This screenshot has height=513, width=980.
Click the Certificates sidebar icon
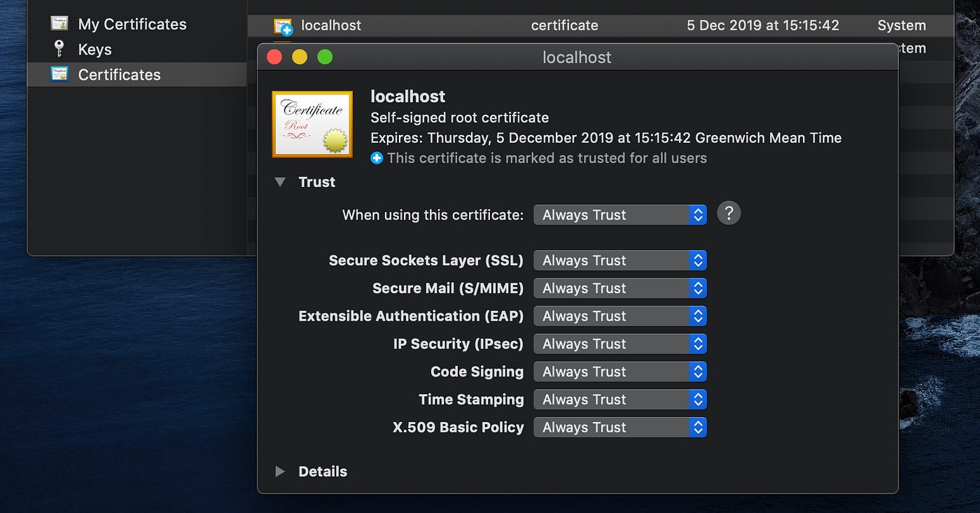[59, 74]
